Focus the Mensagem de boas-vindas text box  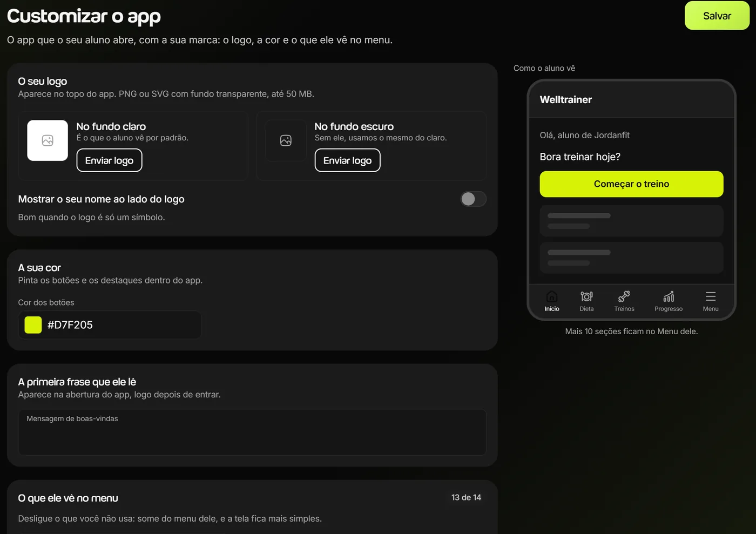coord(252,432)
